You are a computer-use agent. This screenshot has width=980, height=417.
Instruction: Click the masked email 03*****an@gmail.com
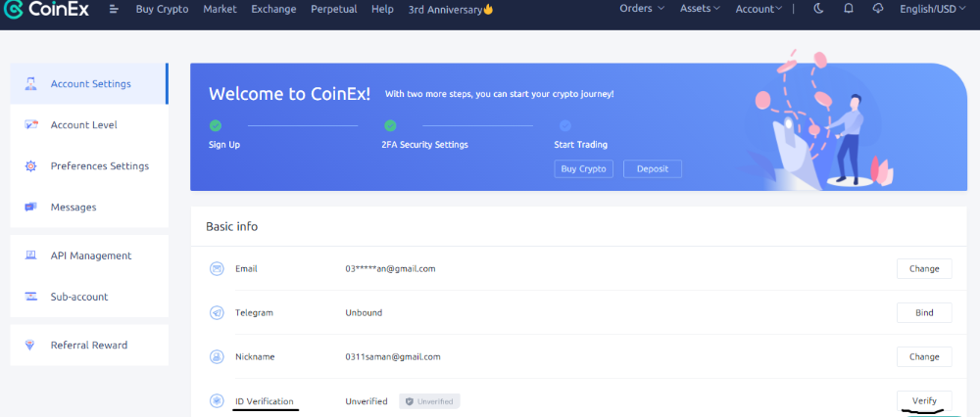390,269
